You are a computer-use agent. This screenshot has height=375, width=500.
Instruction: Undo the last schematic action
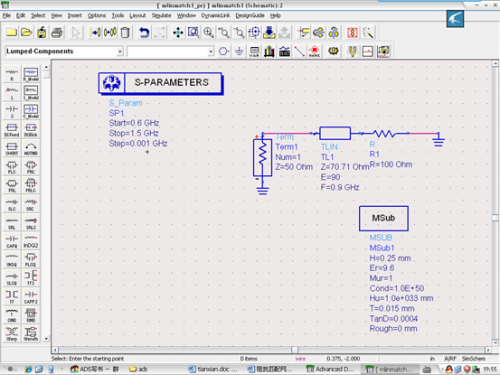click(144, 32)
